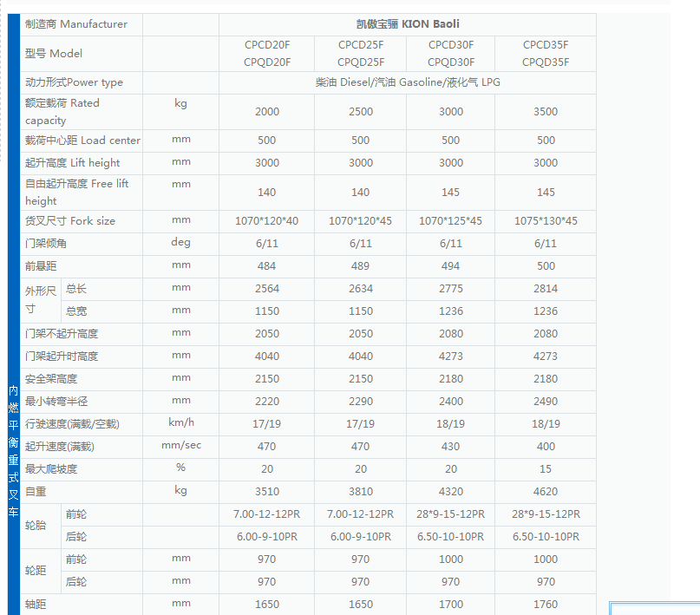Click gradeability value 15

click(x=546, y=469)
